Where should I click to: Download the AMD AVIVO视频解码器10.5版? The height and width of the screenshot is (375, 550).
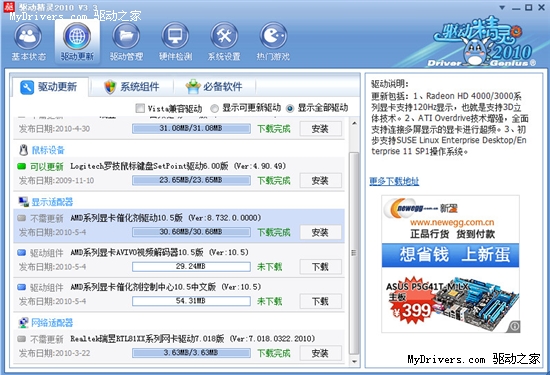[320, 267]
